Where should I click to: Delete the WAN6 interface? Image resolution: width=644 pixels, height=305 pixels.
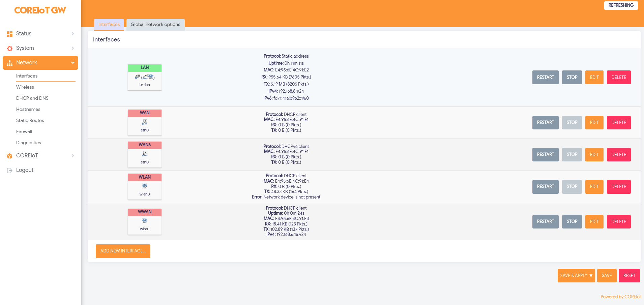(618, 154)
